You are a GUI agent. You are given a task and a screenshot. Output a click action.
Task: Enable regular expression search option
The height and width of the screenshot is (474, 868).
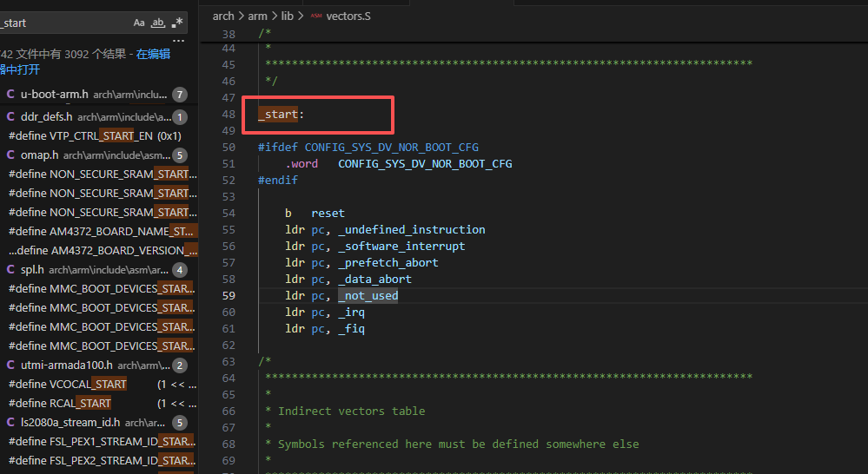[178, 23]
